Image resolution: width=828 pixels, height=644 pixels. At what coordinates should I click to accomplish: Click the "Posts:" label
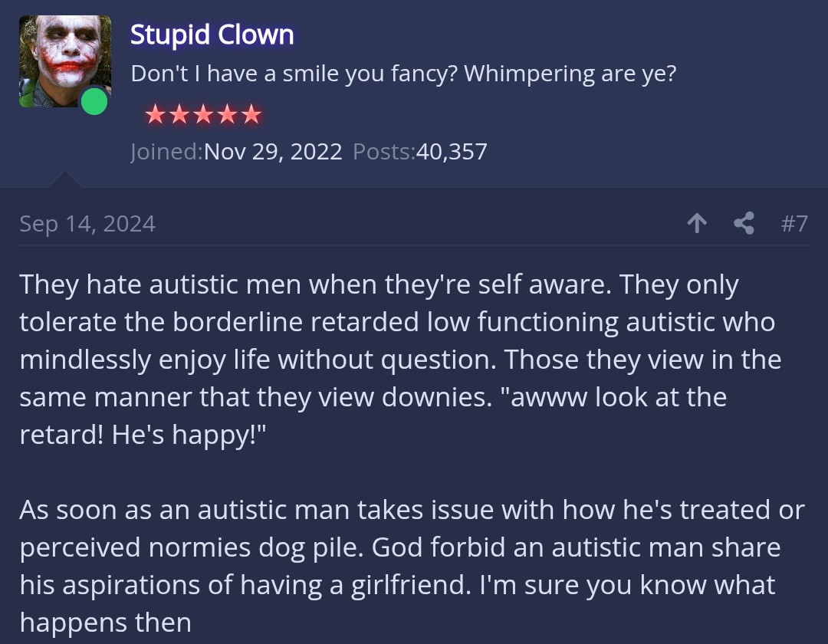tap(384, 152)
